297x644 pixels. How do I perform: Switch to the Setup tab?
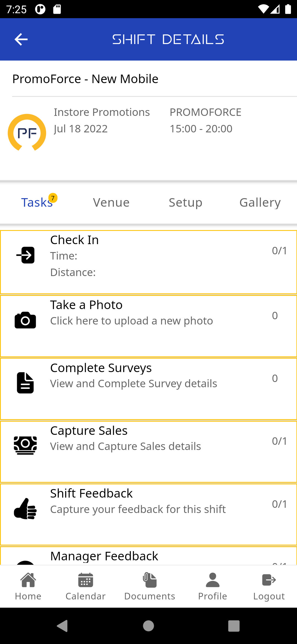186,203
